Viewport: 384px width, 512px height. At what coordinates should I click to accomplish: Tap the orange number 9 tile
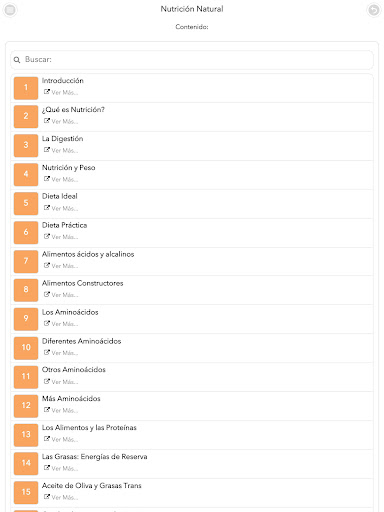[x=26, y=319]
